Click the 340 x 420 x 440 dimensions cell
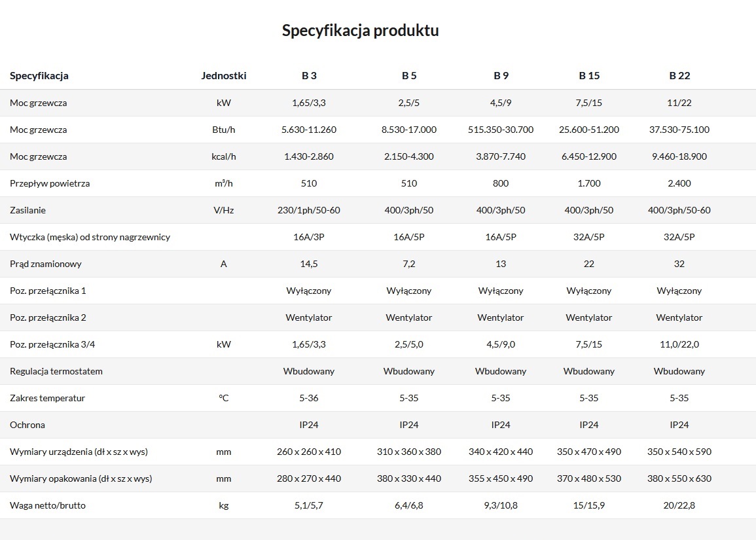This screenshot has width=756, height=540. [x=501, y=452]
